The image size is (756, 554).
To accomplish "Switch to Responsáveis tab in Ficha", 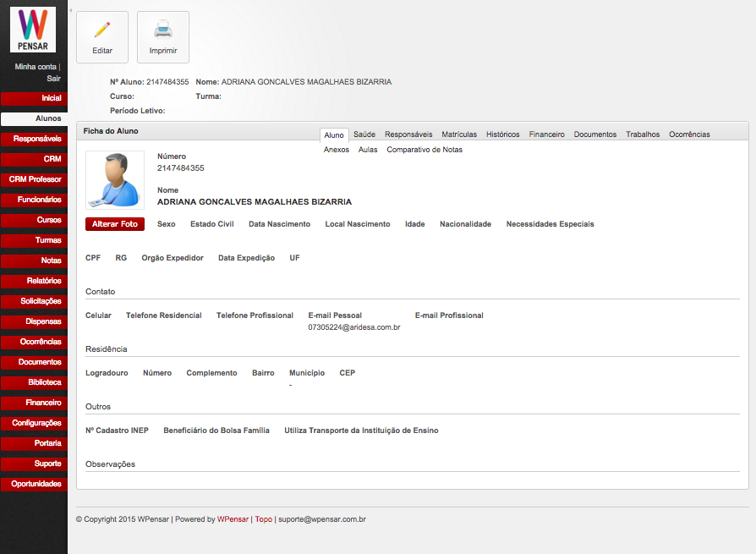I will tap(408, 134).
